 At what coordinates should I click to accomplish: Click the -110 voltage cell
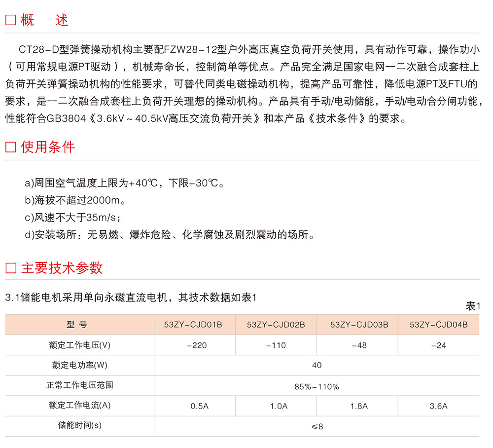pyautogui.click(x=276, y=345)
